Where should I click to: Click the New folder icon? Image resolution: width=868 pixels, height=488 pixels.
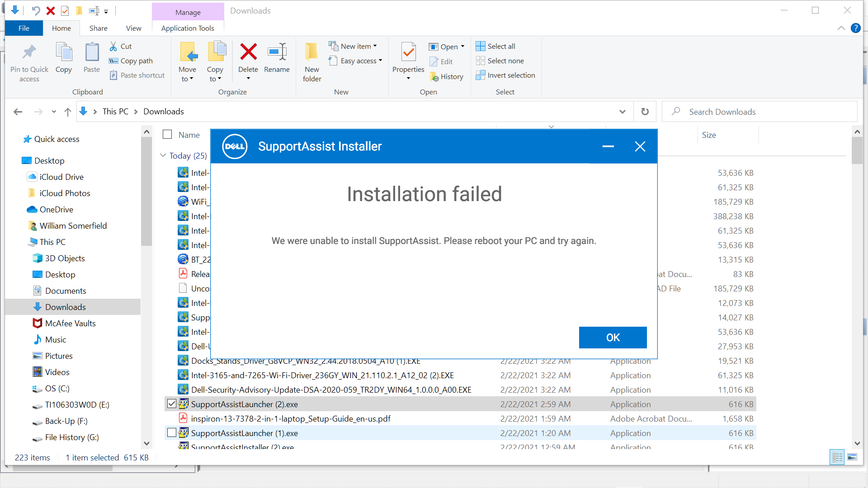(x=311, y=52)
